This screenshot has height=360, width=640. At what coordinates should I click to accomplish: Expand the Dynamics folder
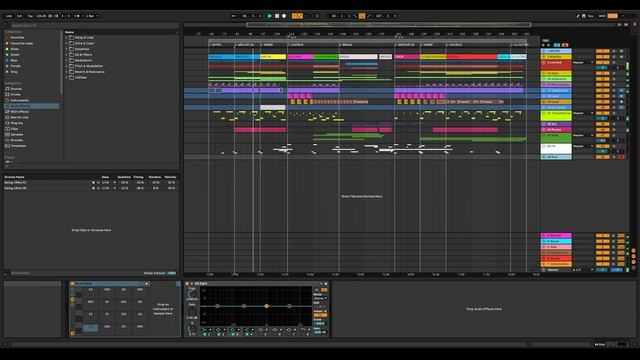tap(67, 49)
